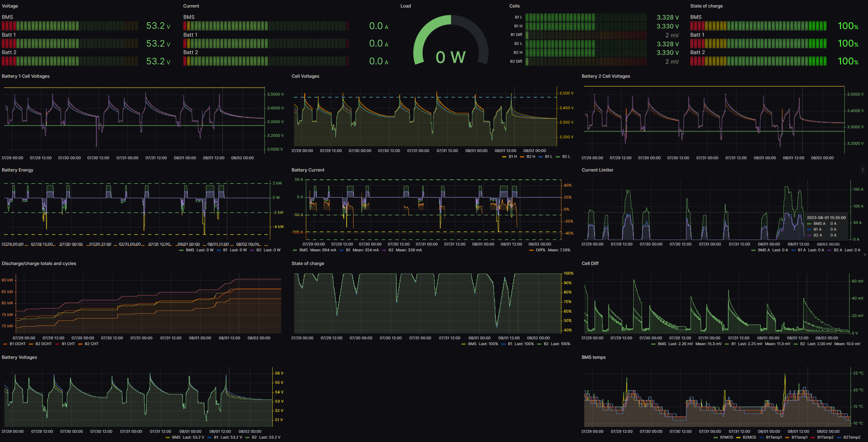Open the Current Limiter panel options kebab menu
This screenshot has height=442, width=868.
(864, 170)
